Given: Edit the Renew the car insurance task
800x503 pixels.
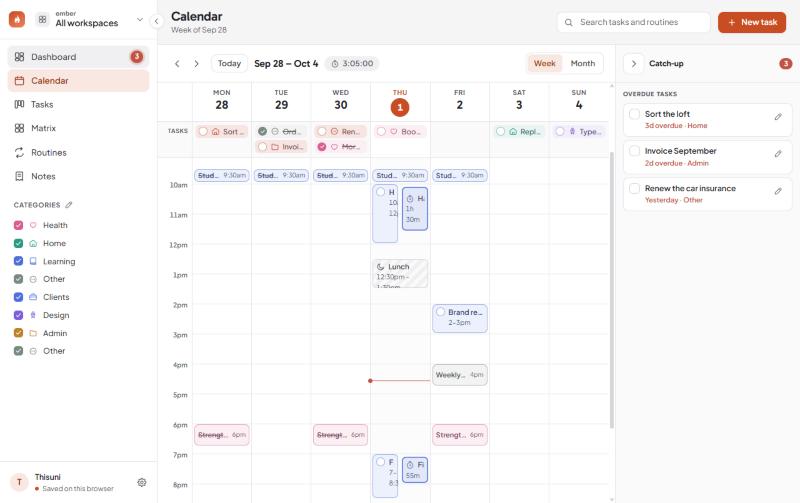Looking at the screenshot, I should tap(778, 191).
